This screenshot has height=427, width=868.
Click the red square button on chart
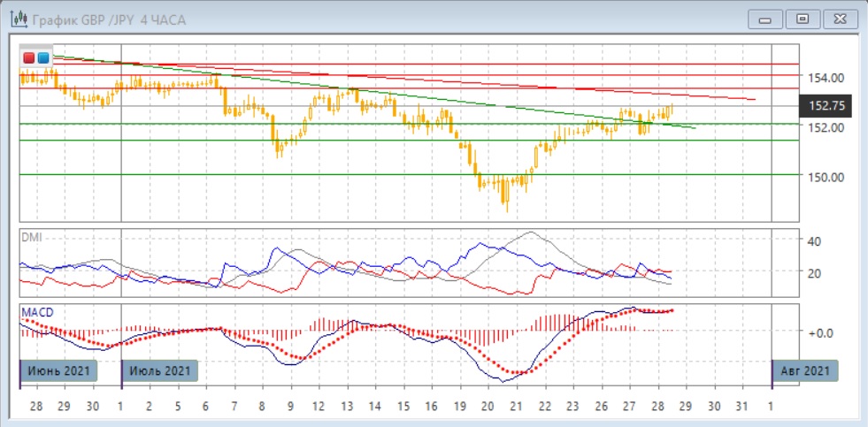pyautogui.click(x=29, y=57)
